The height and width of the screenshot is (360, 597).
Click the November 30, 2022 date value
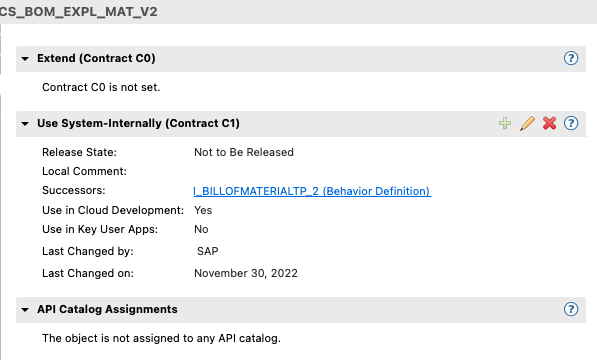coord(246,273)
